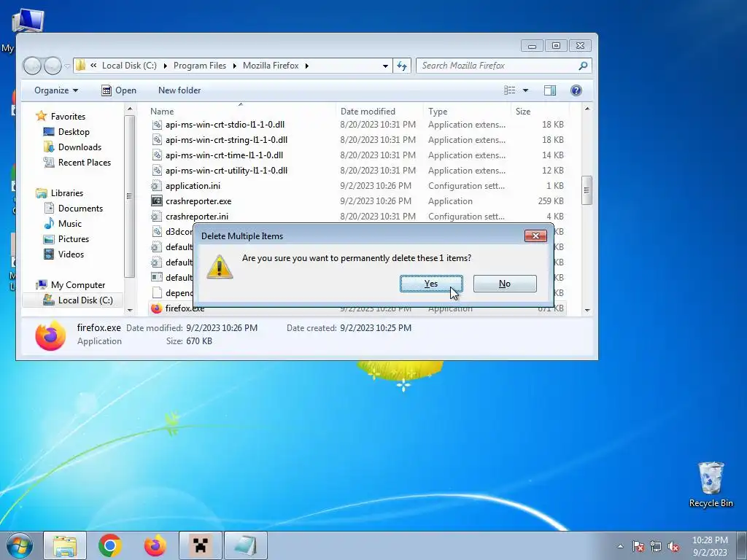The height and width of the screenshot is (560, 747).
Task: Open Windows Explorer from taskbar
Action: pyautogui.click(x=65, y=545)
